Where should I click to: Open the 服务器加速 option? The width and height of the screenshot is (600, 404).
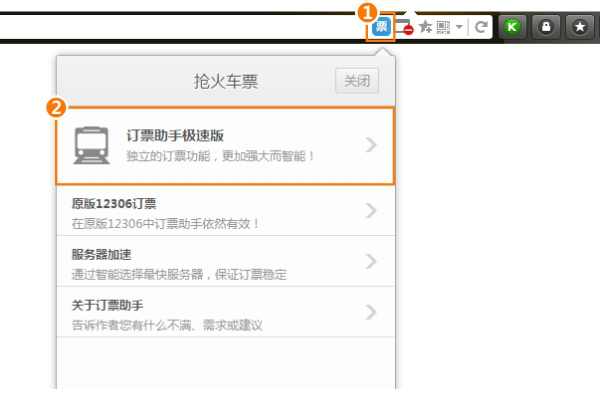[x=200, y=262]
